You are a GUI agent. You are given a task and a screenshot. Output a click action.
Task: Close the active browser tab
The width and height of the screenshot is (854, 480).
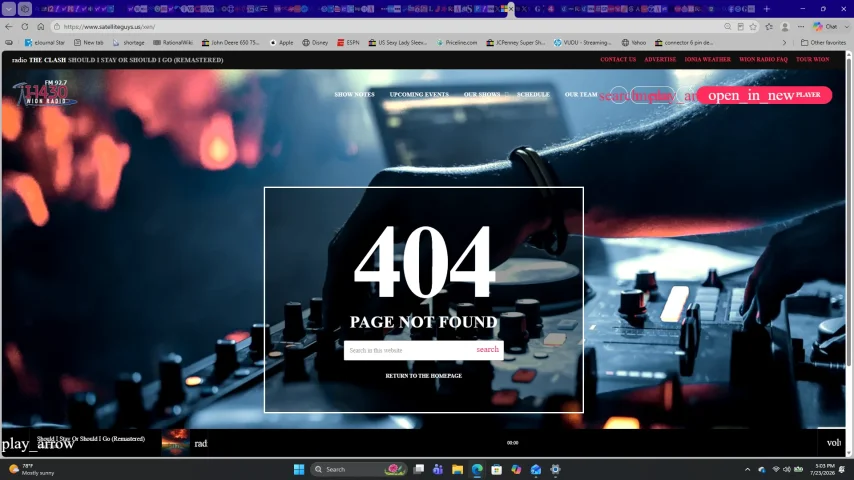pyautogui.click(x=511, y=9)
